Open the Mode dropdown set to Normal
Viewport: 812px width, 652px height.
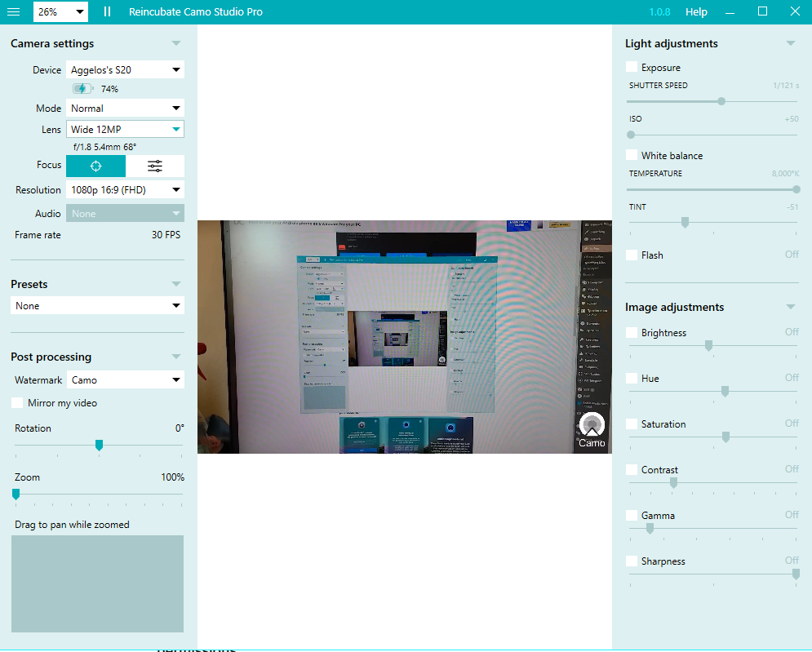pyautogui.click(x=126, y=109)
